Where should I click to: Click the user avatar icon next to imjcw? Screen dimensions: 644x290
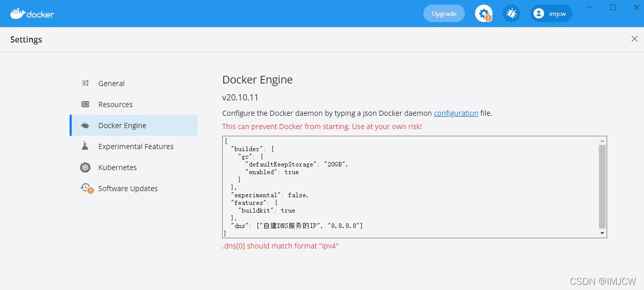(x=539, y=14)
